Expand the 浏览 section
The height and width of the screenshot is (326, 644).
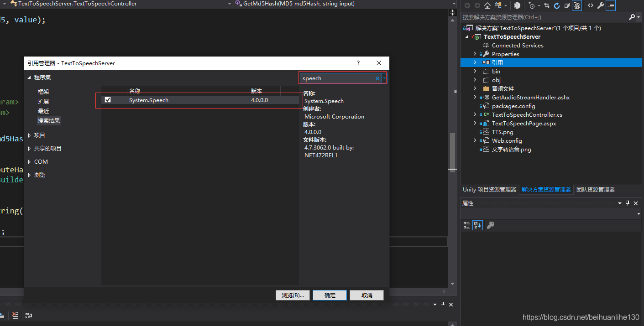(30, 175)
